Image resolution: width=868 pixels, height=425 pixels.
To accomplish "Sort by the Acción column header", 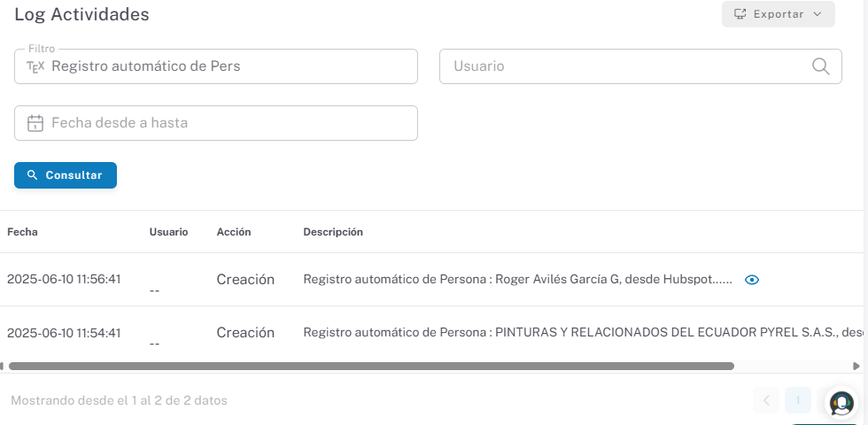I will coord(234,232).
